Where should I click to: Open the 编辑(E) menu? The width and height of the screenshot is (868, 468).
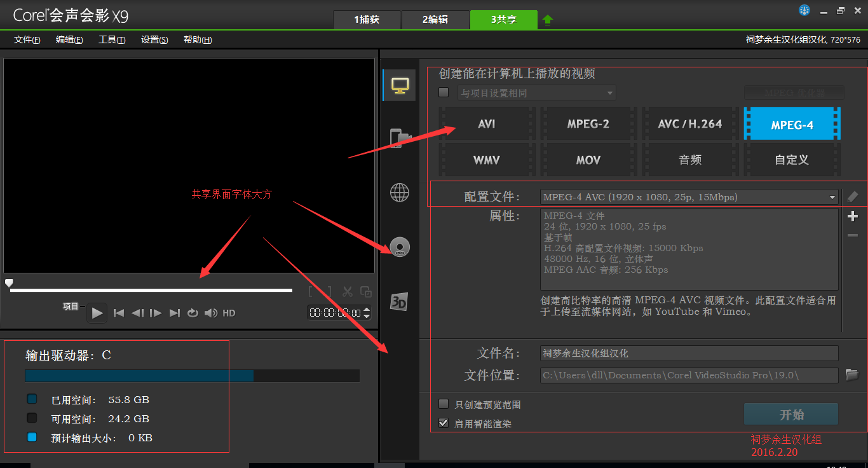(69, 39)
